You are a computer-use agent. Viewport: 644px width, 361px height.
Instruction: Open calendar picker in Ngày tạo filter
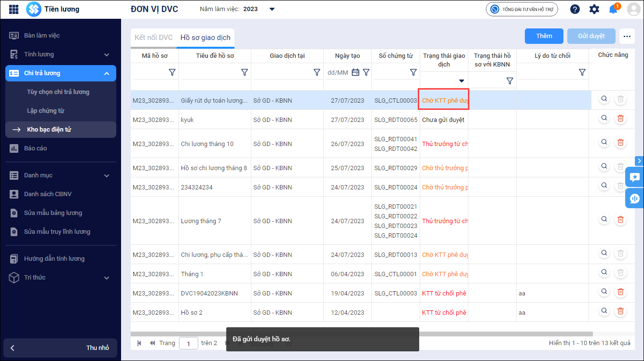coord(356,72)
